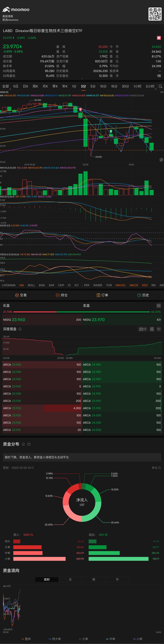Switch to the 月K chart tab

tap(45, 86)
